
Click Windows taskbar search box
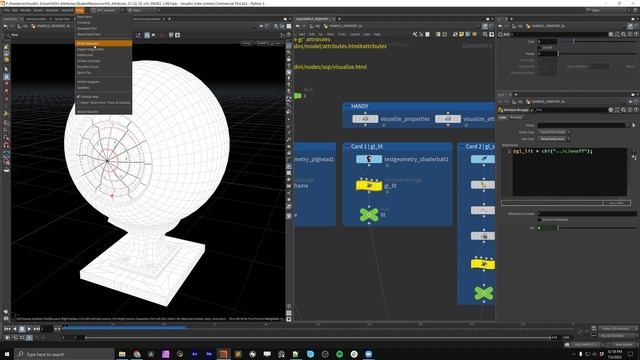[64, 354]
